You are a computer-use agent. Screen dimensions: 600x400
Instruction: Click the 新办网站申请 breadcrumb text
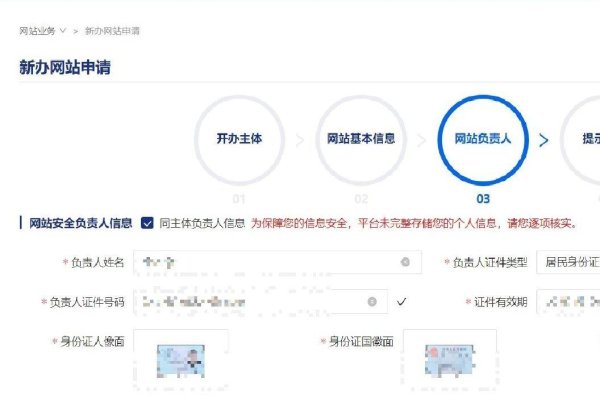click(x=112, y=31)
